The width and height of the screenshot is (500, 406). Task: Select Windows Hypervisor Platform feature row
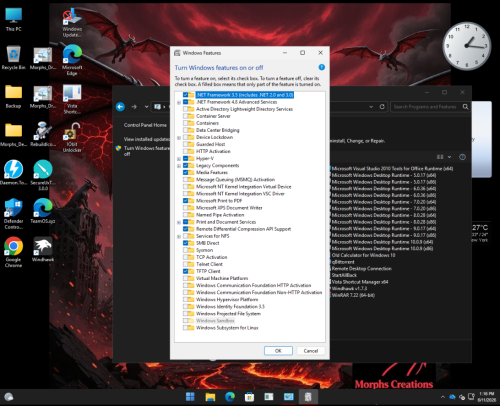pos(227,299)
